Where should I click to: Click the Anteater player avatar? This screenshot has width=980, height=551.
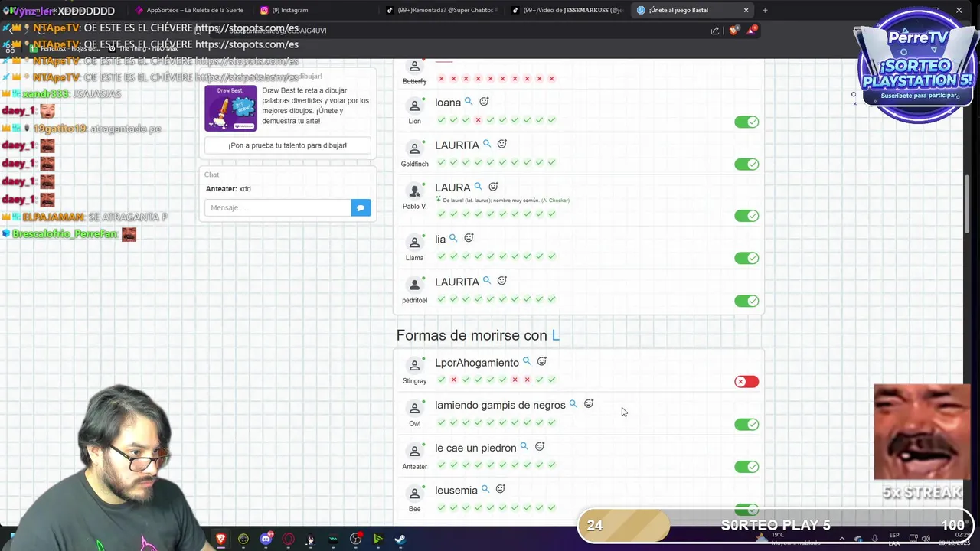coord(414,451)
